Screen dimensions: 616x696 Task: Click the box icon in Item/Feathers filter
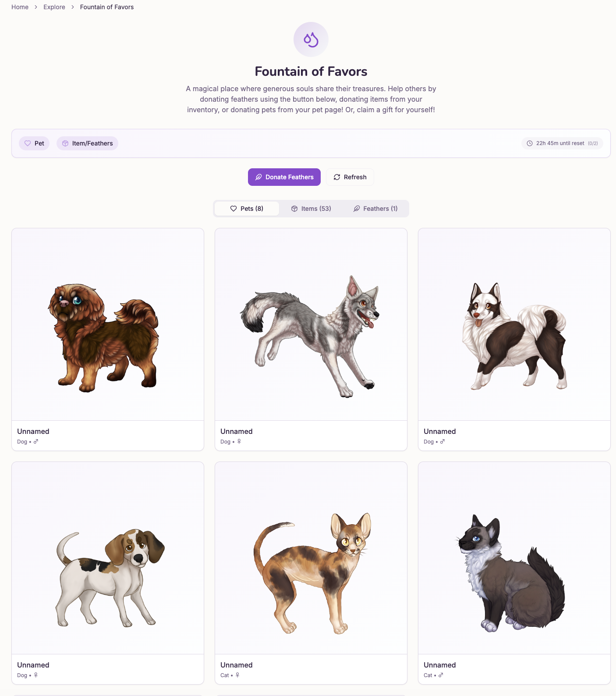point(65,143)
